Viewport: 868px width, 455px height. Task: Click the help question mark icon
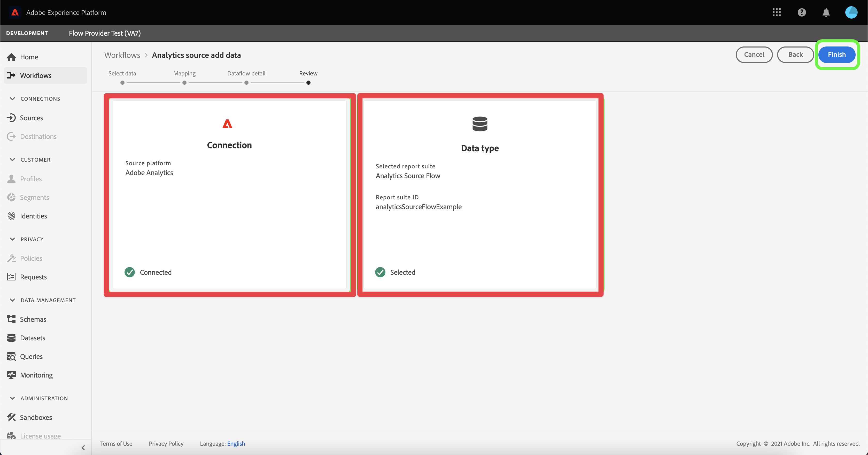pos(802,12)
